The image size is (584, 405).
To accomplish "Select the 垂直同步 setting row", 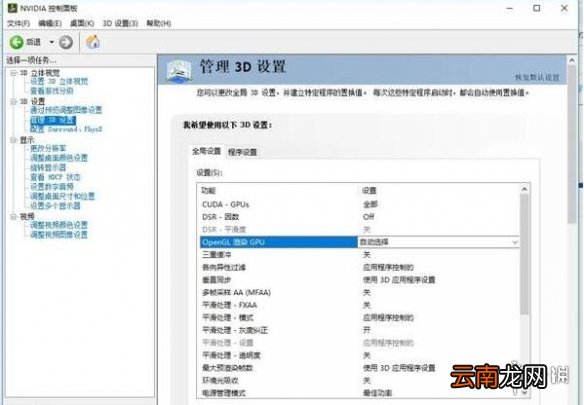I will tap(359, 280).
